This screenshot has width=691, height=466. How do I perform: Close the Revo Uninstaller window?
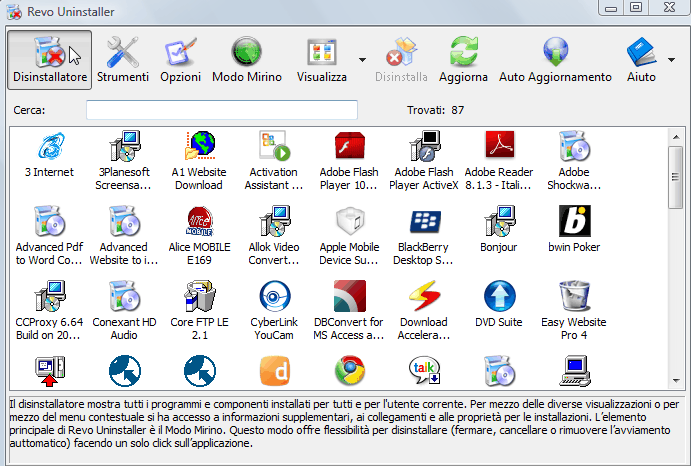pos(669,7)
